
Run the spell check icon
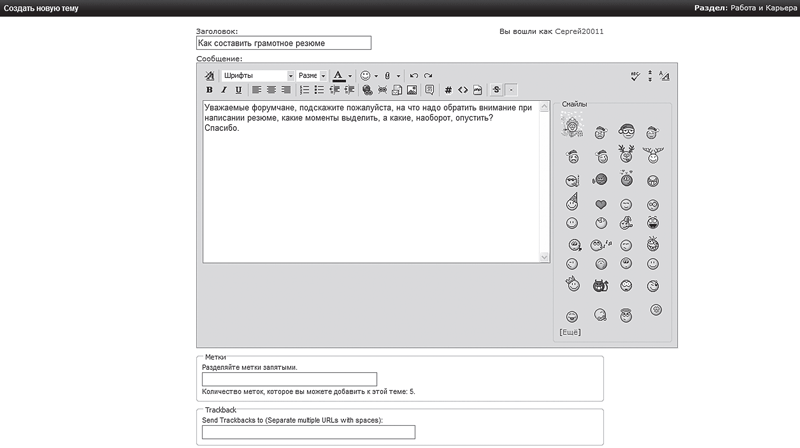[635, 76]
